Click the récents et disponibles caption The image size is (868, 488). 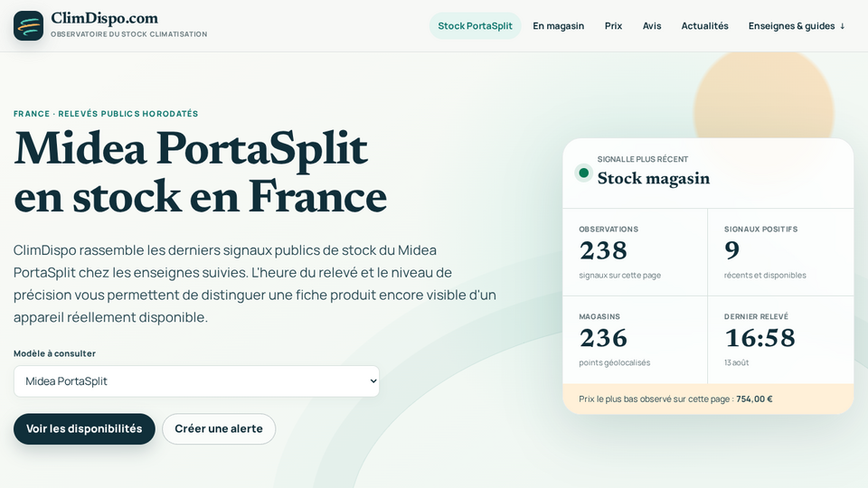[x=765, y=275]
